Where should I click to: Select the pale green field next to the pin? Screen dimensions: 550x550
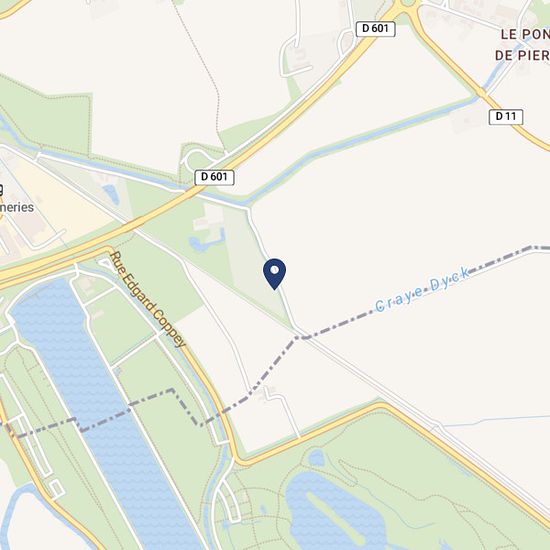(x=258, y=267)
